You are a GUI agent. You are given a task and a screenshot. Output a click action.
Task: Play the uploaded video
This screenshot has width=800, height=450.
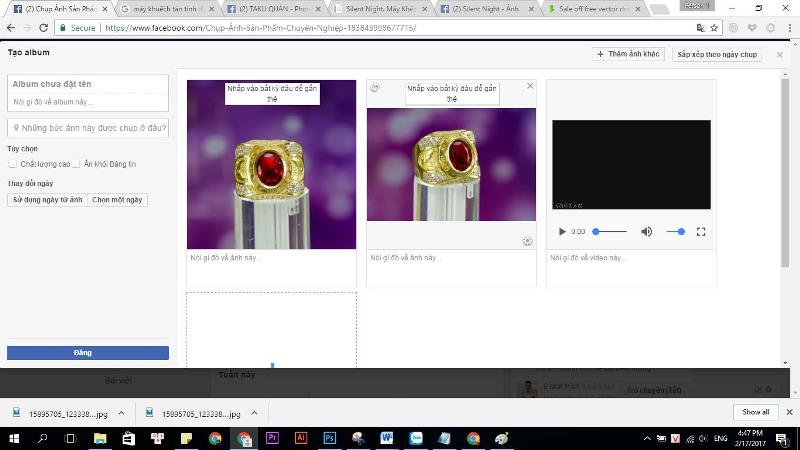562,231
